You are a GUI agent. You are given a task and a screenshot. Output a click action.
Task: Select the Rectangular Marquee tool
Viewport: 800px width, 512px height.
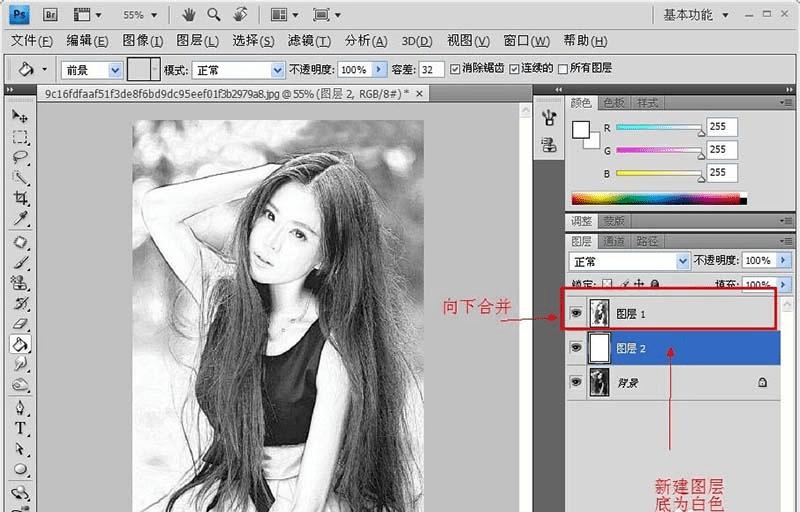(20, 137)
